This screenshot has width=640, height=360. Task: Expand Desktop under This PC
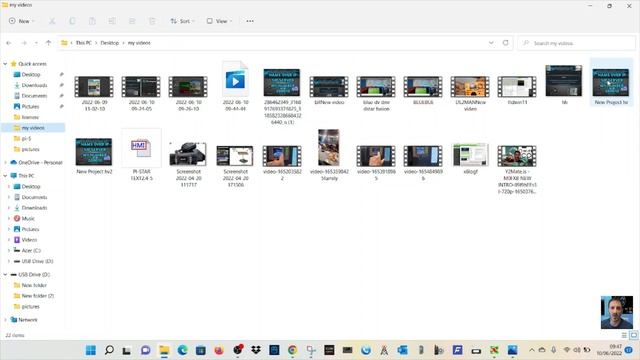click(9, 187)
